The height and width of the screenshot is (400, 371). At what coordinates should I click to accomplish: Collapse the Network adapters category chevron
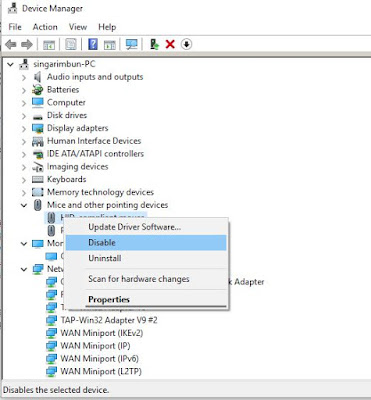click(x=24, y=269)
